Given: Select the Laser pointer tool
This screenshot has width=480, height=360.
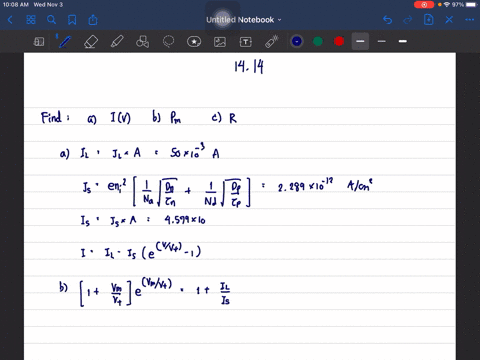Looking at the screenshot, I should pyautogui.click(x=272, y=42).
